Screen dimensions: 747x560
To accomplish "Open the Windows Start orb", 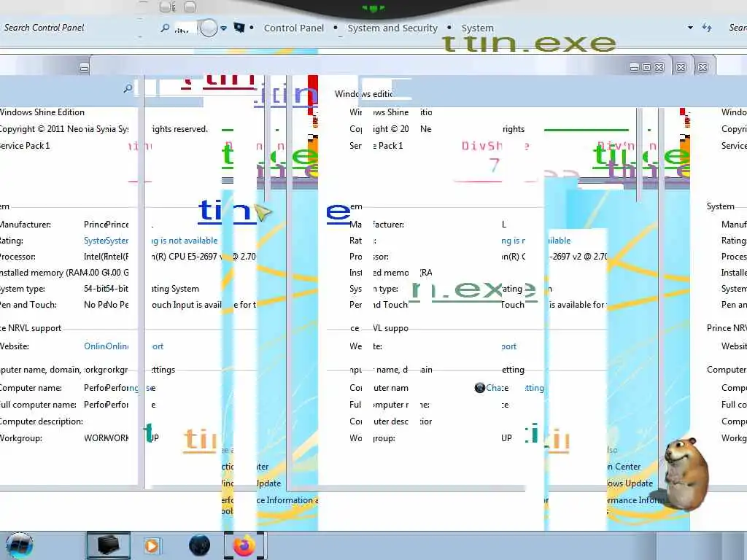I will pos(19,545).
